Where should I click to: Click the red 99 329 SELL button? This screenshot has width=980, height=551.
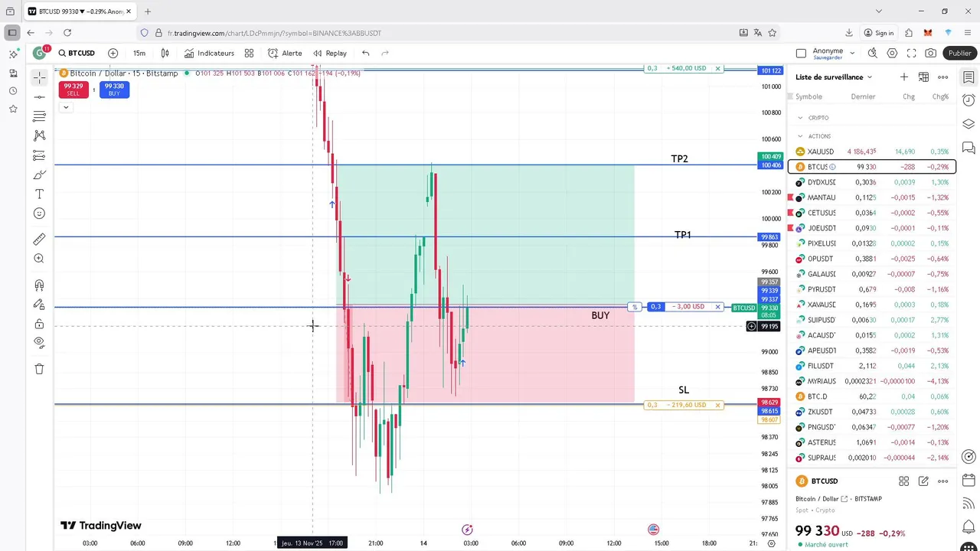click(x=73, y=90)
